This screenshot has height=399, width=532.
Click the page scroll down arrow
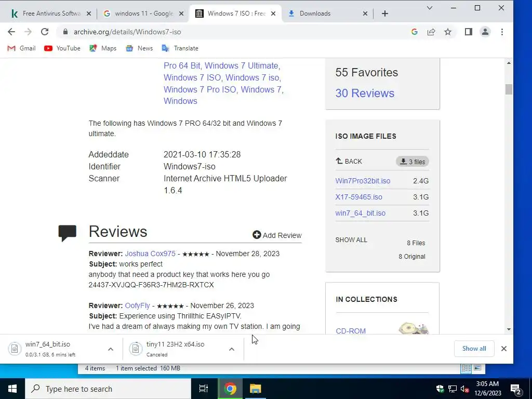509,329
